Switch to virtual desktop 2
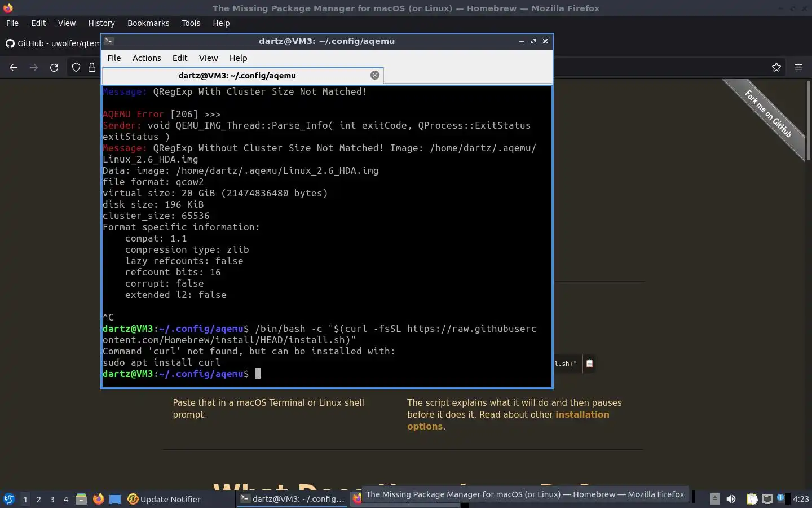The width and height of the screenshot is (812, 508). tap(38, 499)
